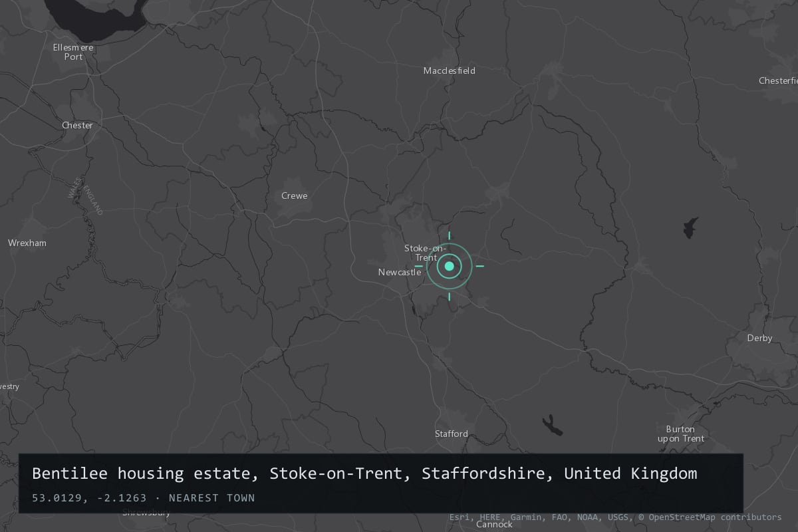The image size is (798, 532).
Task: Select the Shrewsbury label below caption
Action: [146, 513]
